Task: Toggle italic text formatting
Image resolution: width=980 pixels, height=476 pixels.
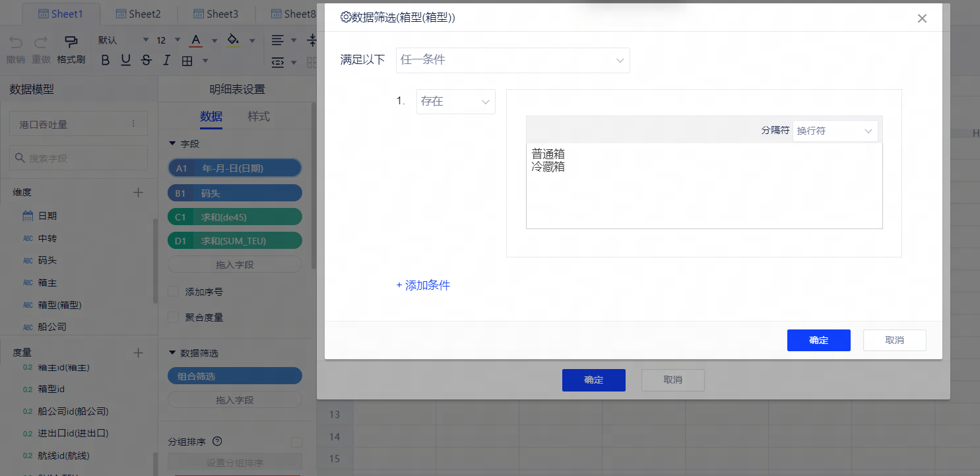Action: click(x=166, y=61)
